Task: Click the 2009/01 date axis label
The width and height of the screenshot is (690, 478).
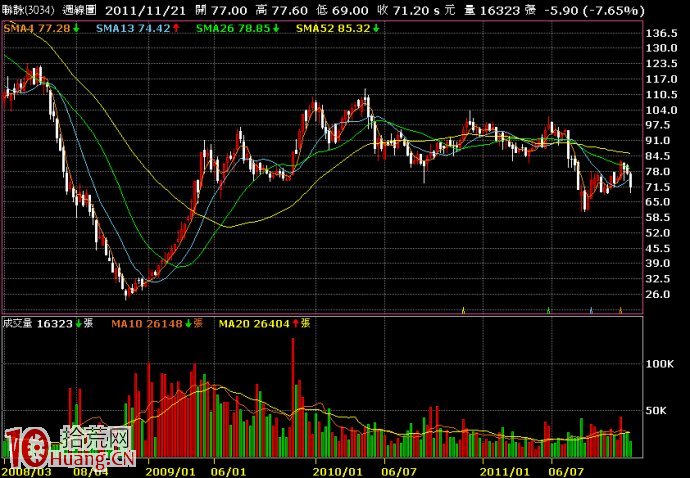Action: 170,473
